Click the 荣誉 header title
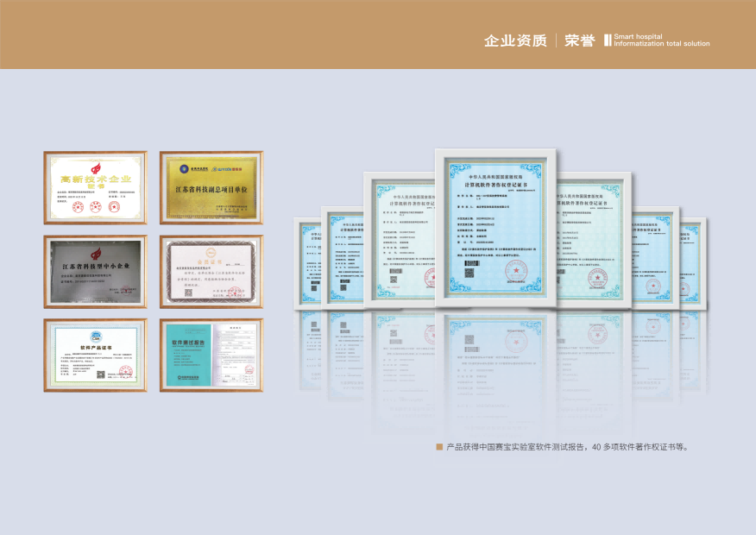Screen dimensions: 756x535 click(579, 41)
